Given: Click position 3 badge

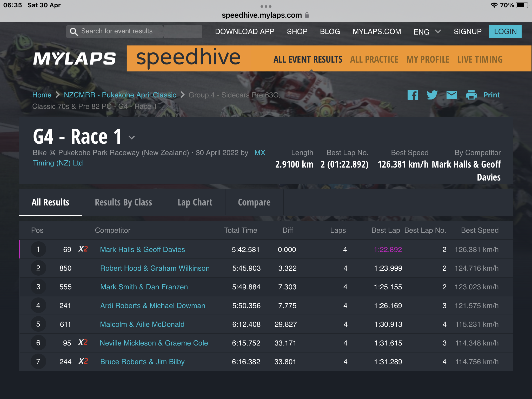Looking at the screenshot, I should (x=38, y=287).
